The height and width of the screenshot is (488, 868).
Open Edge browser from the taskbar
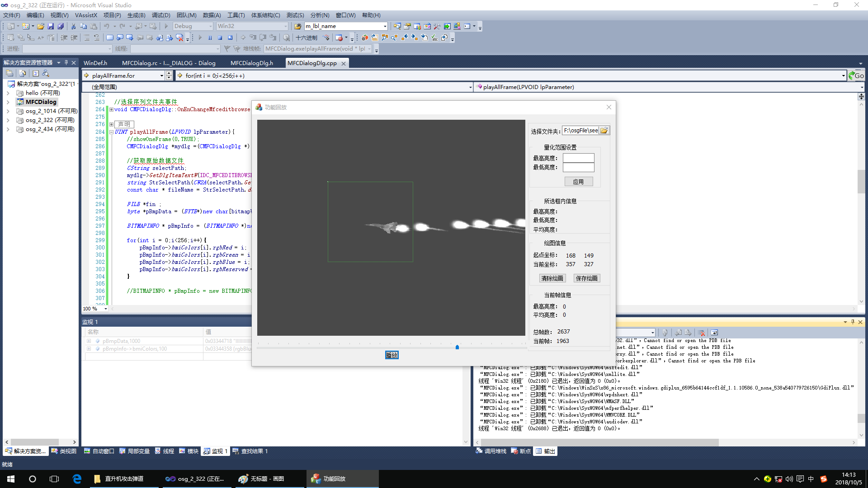[x=77, y=479]
